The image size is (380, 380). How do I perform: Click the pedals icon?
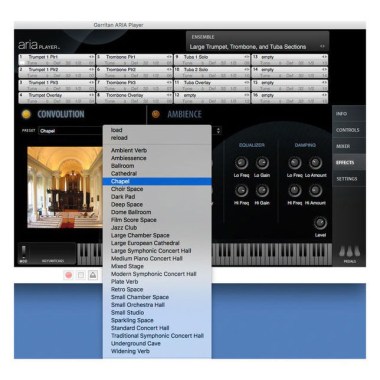[x=349, y=252]
